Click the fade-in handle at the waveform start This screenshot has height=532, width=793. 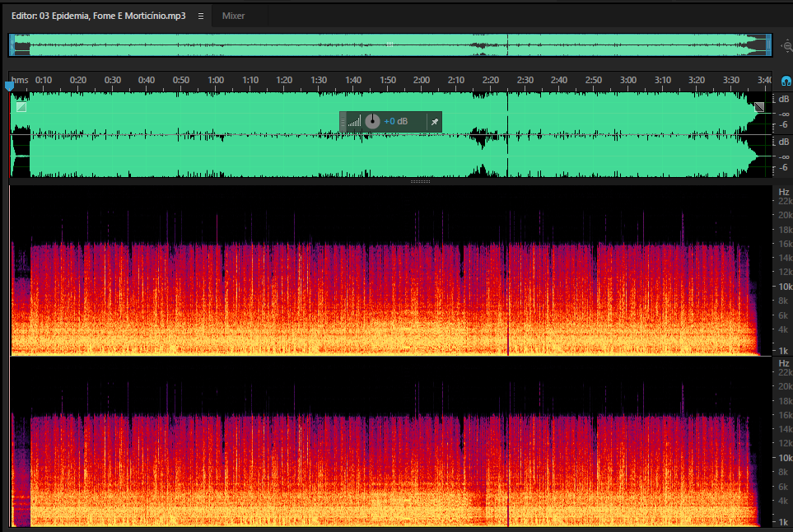(x=21, y=107)
